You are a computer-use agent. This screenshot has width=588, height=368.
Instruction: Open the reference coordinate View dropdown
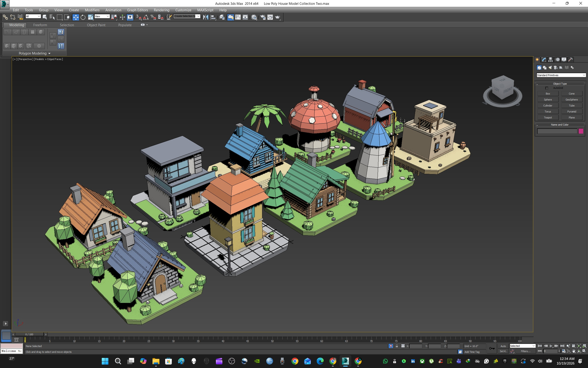(x=102, y=16)
